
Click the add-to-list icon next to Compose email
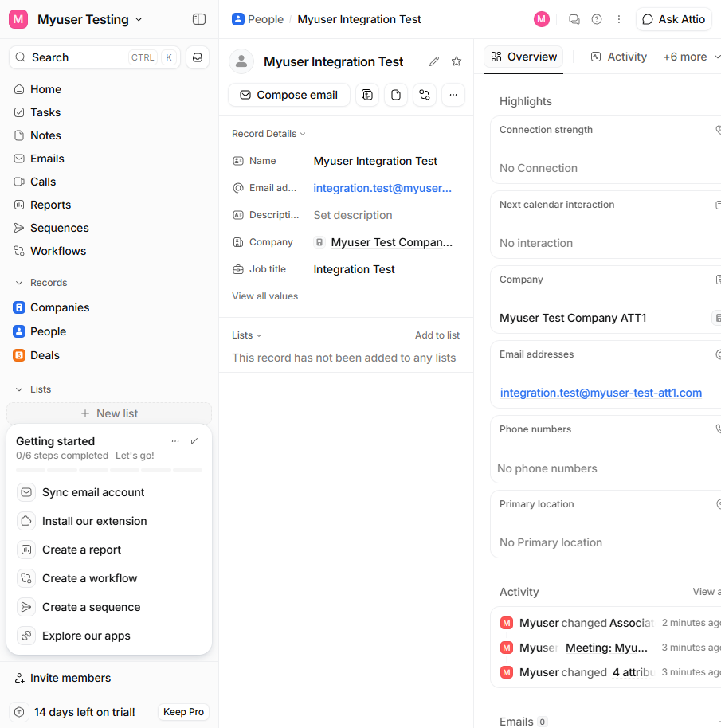point(366,95)
